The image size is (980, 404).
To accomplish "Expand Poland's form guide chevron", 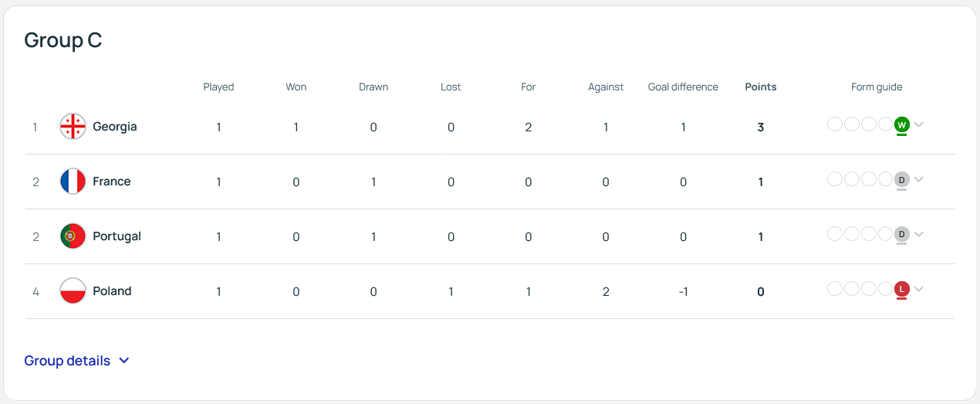I will pyautogui.click(x=918, y=289).
